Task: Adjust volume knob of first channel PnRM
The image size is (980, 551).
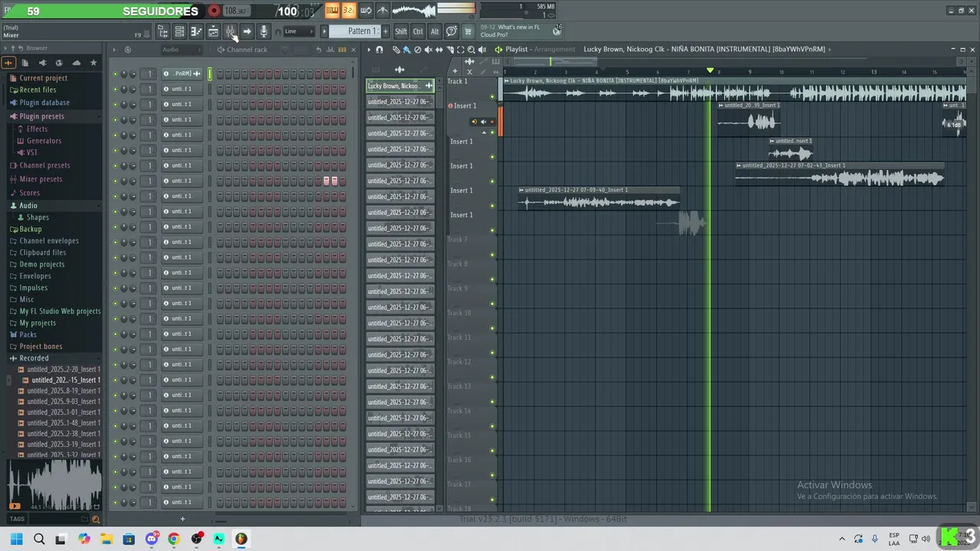Action: click(x=132, y=74)
